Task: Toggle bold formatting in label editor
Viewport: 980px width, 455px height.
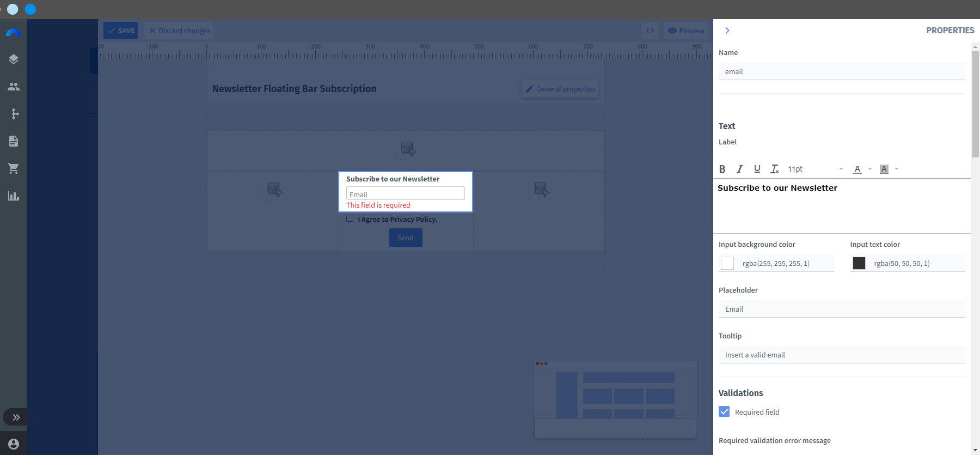Action: [722, 169]
